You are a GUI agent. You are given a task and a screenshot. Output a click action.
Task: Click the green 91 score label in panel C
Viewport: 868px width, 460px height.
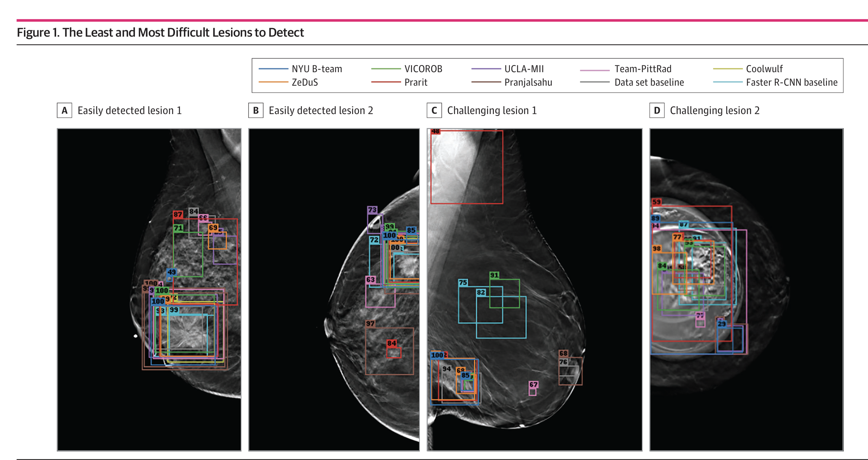click(494, 275)
